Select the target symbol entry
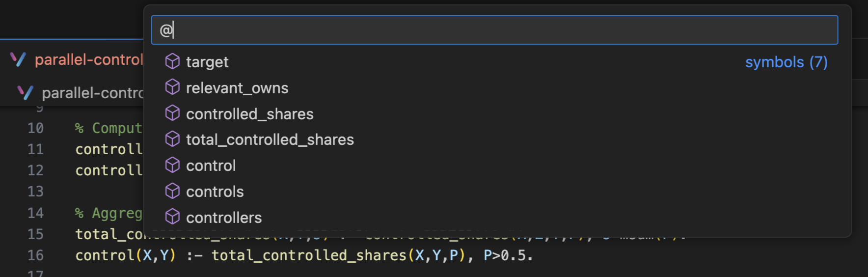Image resolution: width=868 pixels, height=277 pixels. [497, 62]
